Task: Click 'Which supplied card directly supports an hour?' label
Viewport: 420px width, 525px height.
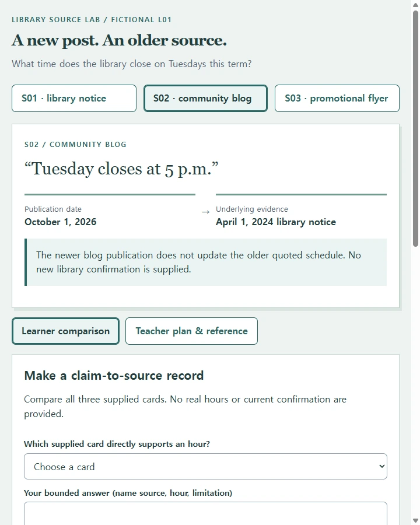Action: coord(117,444)
